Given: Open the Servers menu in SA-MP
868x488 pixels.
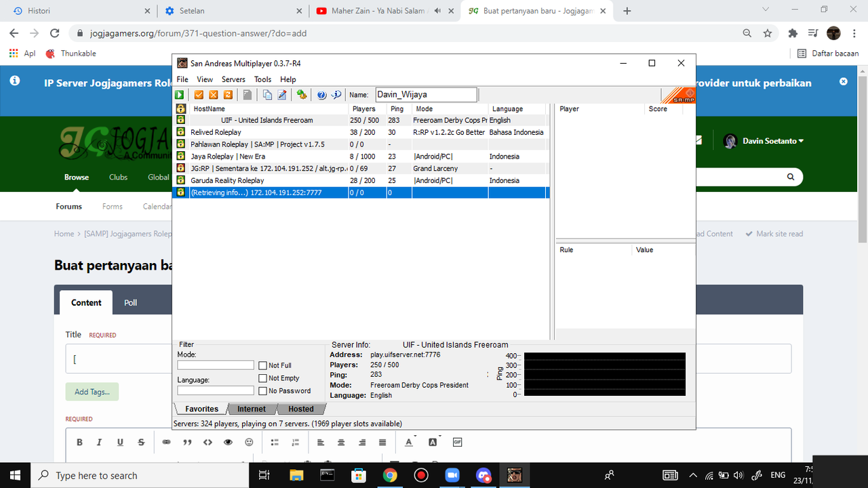Looking at the screenshot, I should click(233, 79).
